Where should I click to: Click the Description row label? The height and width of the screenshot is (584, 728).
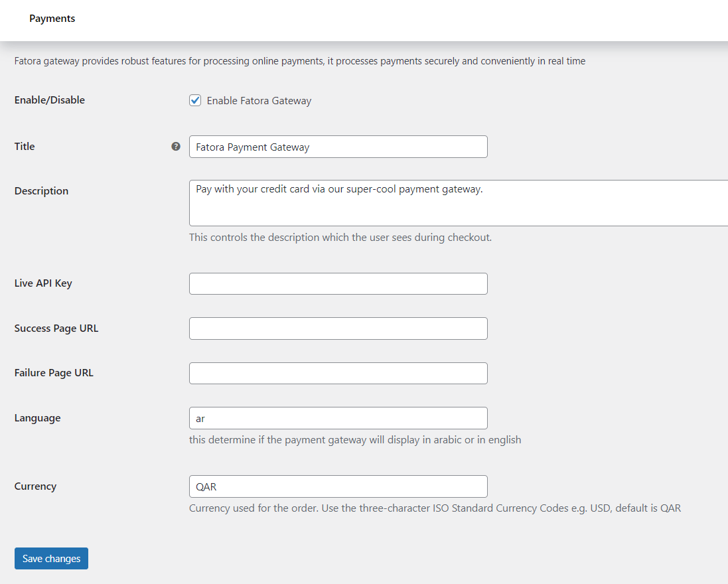click(41, 191)
